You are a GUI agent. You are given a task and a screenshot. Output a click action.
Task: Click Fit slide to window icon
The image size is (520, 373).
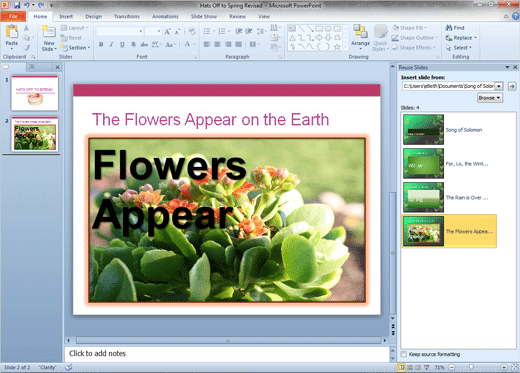tap(515, 367)
